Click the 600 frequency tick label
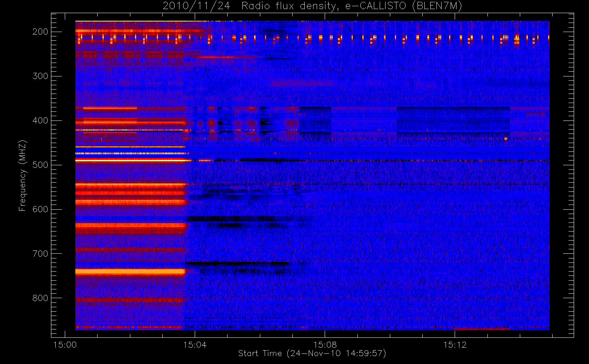The height and width of the screenshot is (364, 589). (x=40, y=209)
